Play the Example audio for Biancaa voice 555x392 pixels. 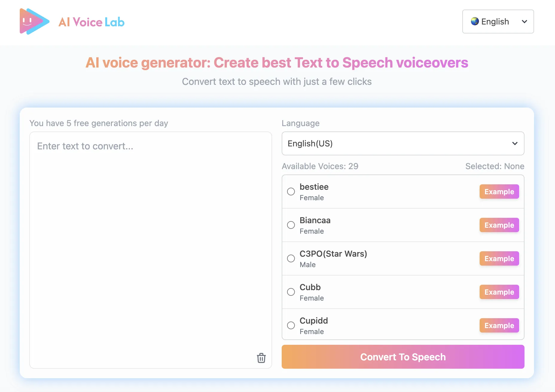tap(499, 225)
